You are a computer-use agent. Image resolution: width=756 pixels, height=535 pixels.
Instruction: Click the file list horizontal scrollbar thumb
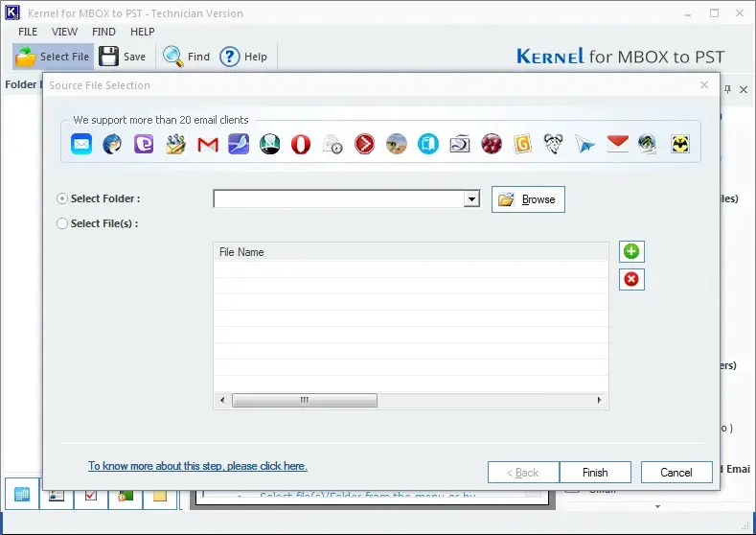point(305,400)
